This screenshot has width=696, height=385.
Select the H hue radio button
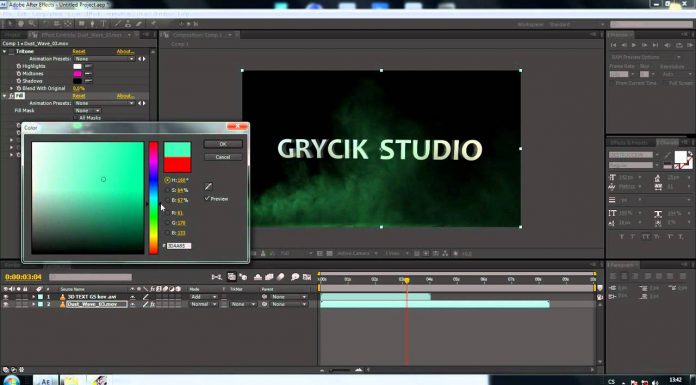[167, 180]
